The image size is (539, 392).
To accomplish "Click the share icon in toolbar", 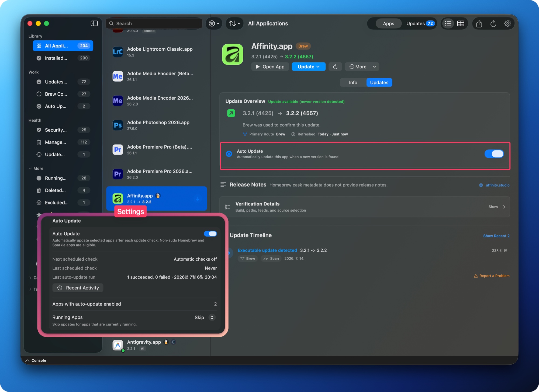I will 479,23.
